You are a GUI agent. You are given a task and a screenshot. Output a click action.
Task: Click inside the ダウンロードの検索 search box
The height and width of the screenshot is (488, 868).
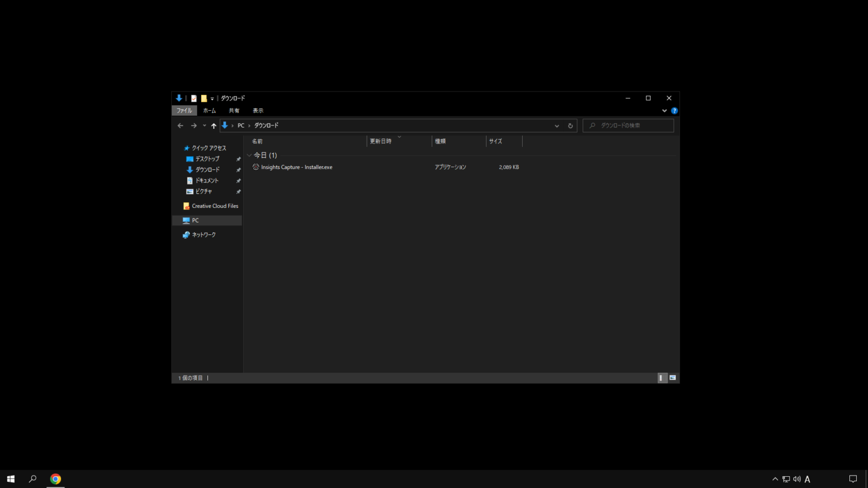click(628, 125)
